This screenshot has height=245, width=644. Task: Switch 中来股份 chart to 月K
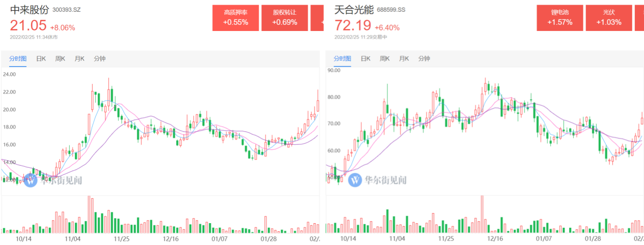coord(79,59)
